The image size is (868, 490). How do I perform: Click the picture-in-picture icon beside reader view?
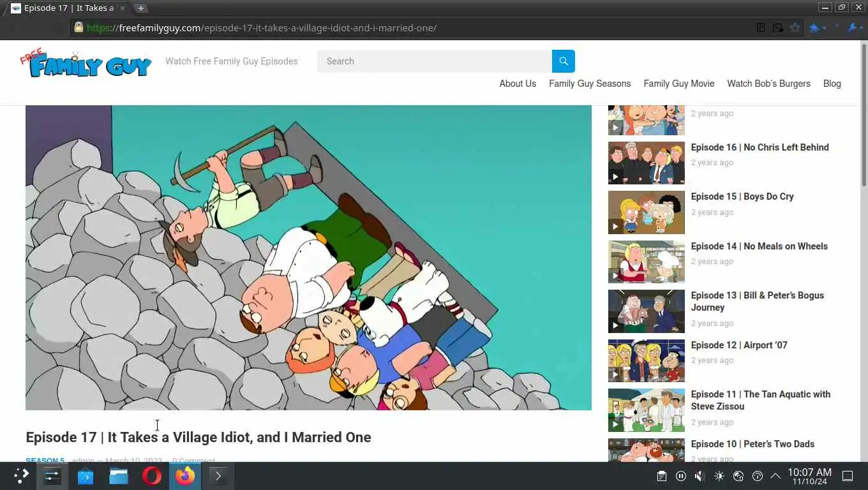coord(777,27)
